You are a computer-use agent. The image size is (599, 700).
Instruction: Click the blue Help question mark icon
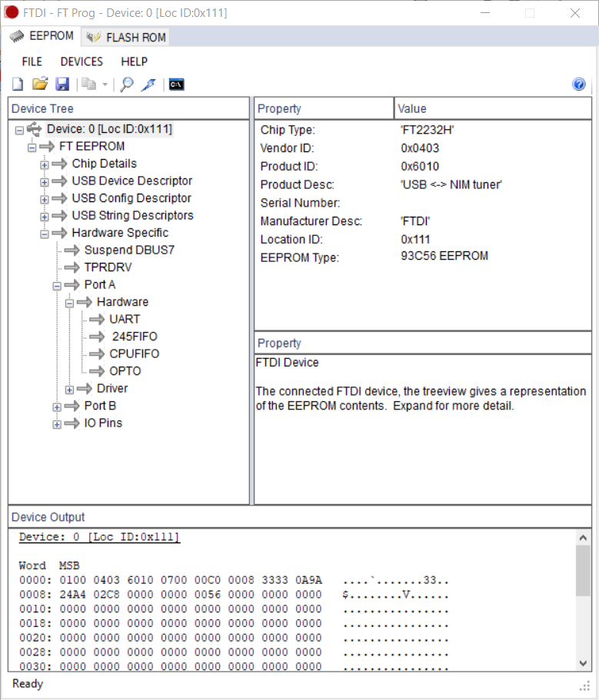(x=579, y=84)
